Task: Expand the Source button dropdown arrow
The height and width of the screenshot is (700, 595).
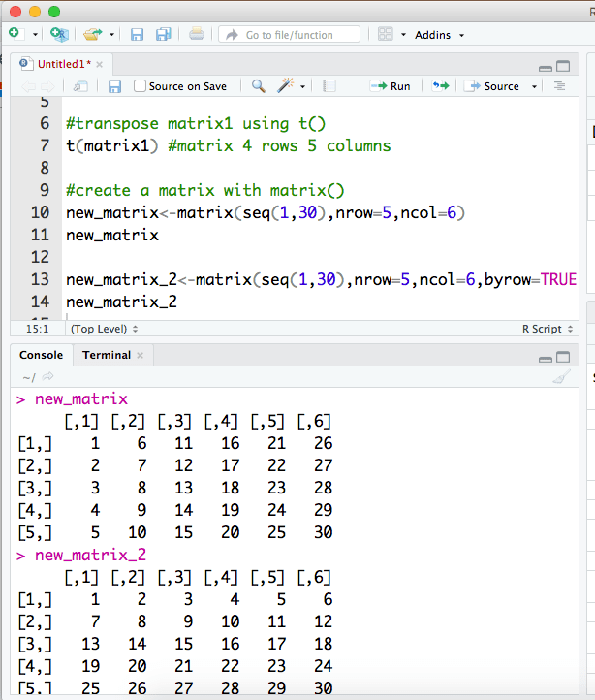Action: (x=534, y=86)
